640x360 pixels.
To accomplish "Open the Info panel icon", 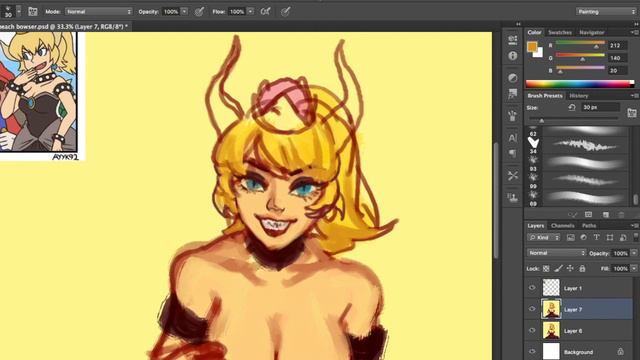I will tap(513, 56).
